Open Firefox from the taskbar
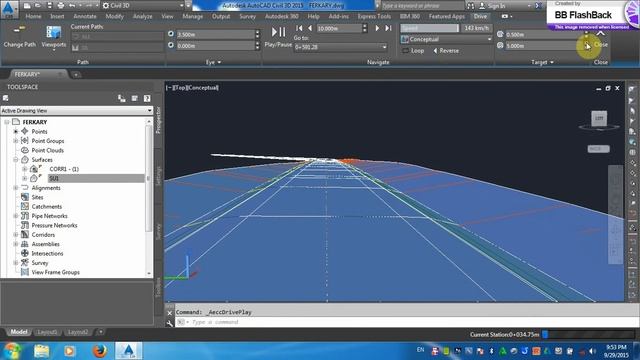 click(x=99, y=351)
